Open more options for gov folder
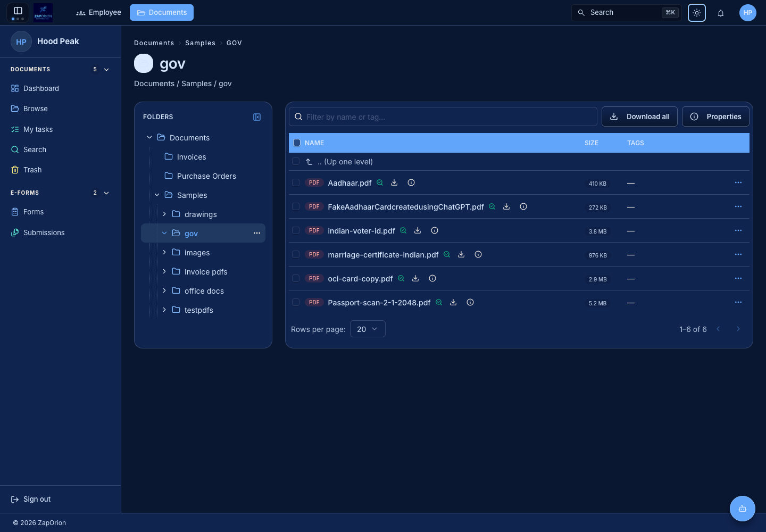Screen dimensions: 766x532 (257, 233)
